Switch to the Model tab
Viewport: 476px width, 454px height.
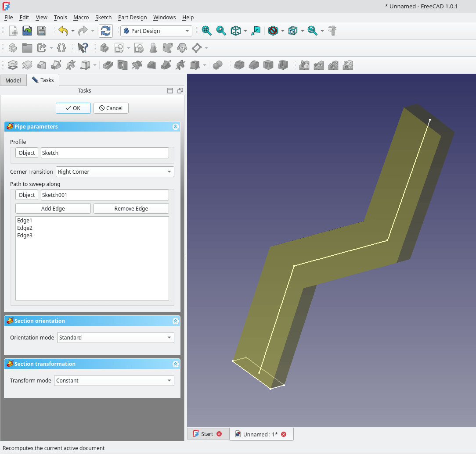click(x=13, y=80)
